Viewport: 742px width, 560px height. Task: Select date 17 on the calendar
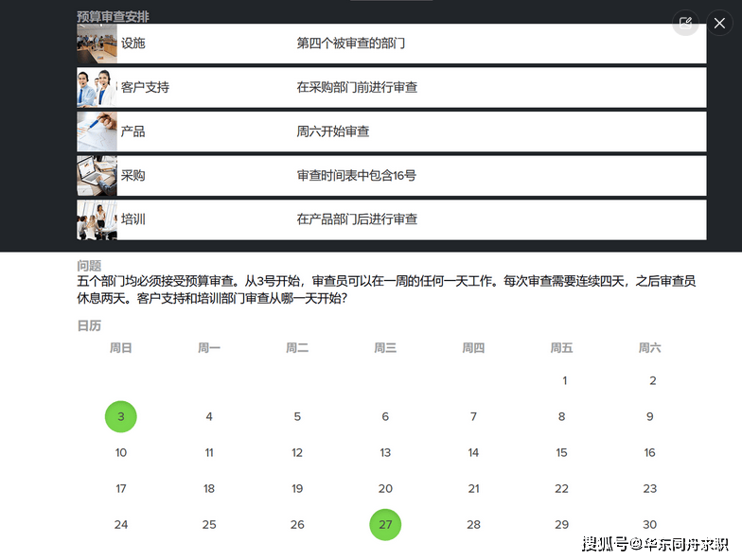point(121,488)
